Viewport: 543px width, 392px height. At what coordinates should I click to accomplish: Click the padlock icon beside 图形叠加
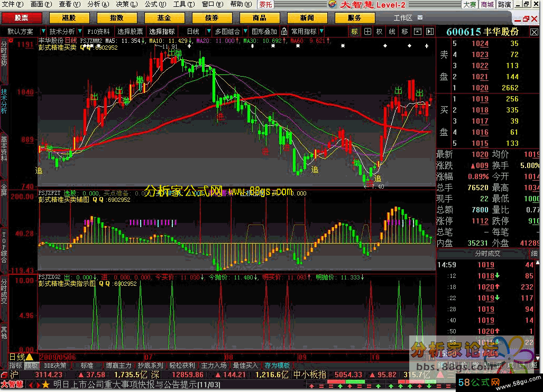[x=284, y=32]
